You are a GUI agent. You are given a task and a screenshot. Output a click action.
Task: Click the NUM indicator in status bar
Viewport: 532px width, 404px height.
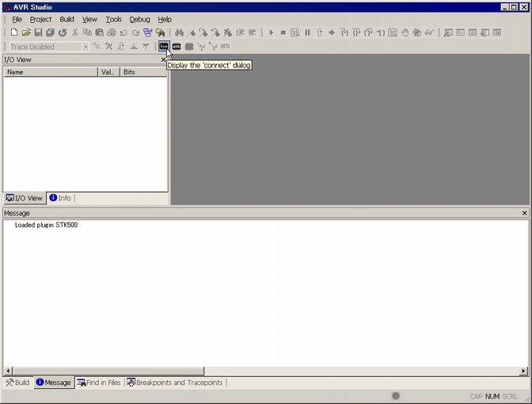click(492, 397)
